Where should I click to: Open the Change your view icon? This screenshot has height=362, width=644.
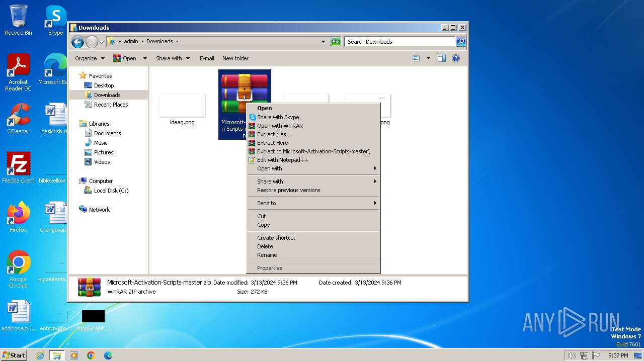416,58
